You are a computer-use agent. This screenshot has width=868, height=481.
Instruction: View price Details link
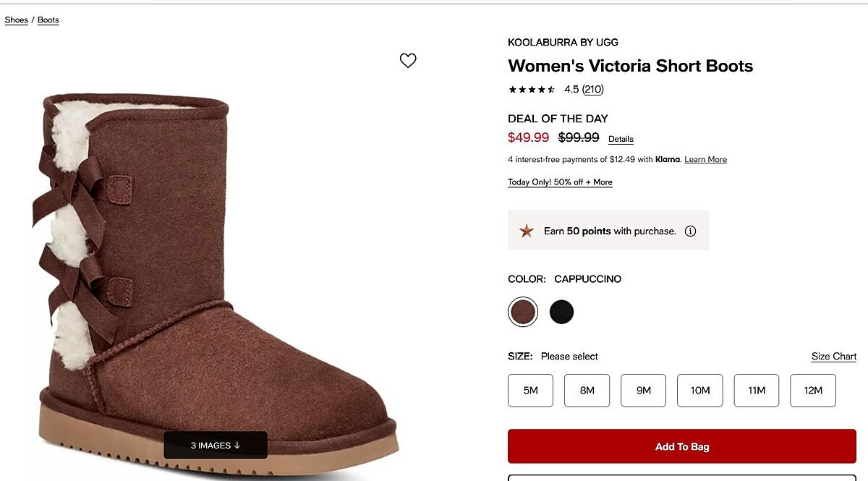(621, 139)
